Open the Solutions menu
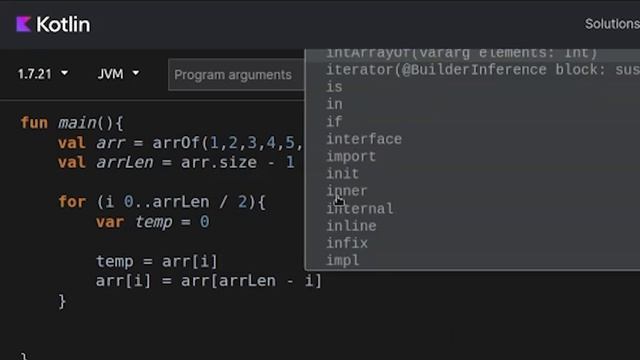The width and height of the screenshot is (640, 360). click(x=612, y=24)
